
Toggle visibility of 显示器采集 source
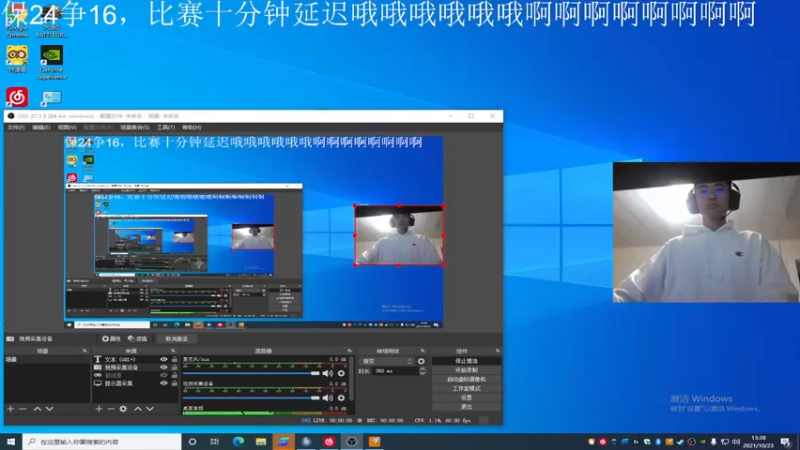tap(164, 383)
